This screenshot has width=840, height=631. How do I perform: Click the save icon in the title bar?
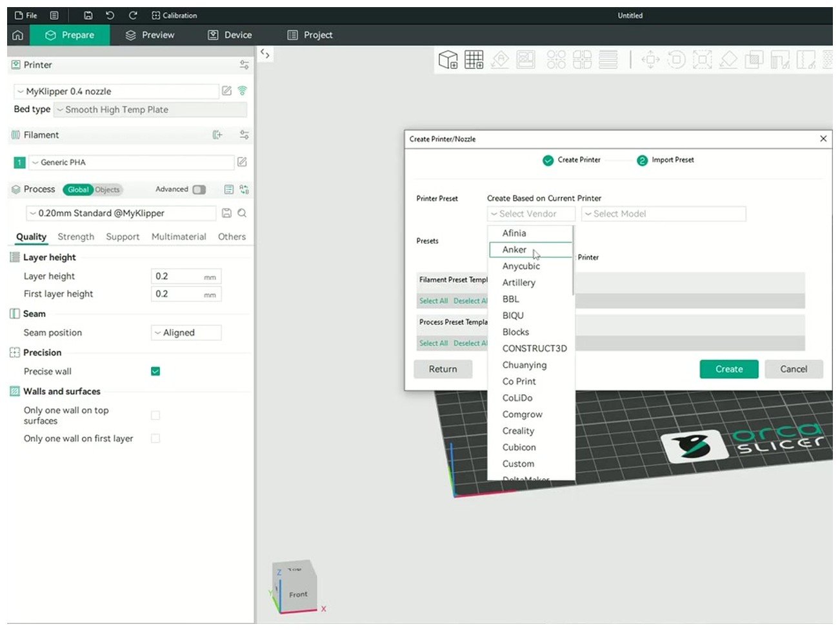coord(88,15)
